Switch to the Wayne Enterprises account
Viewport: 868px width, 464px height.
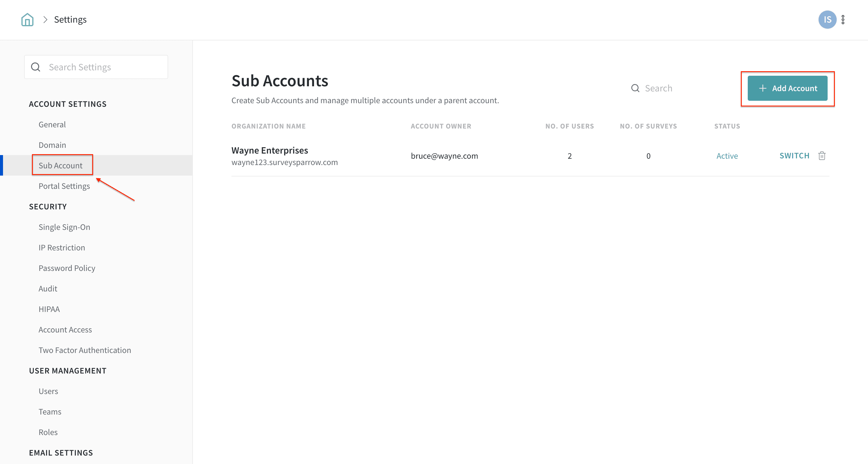click(x=794, y=156)
